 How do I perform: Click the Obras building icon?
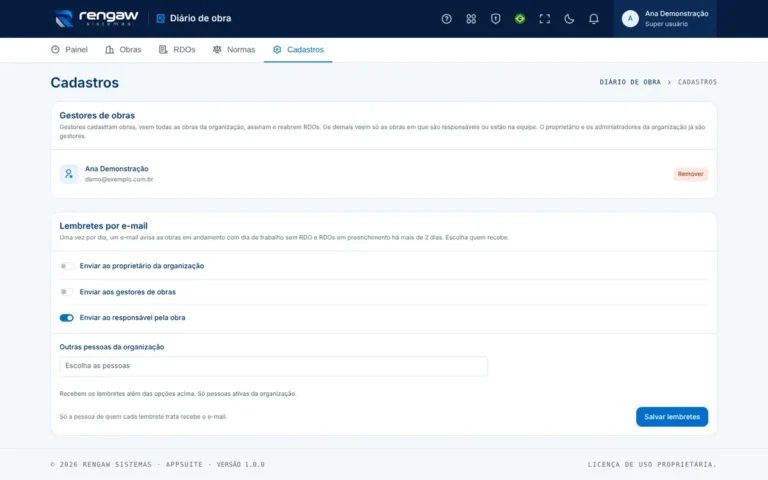[x=109, y=49]
